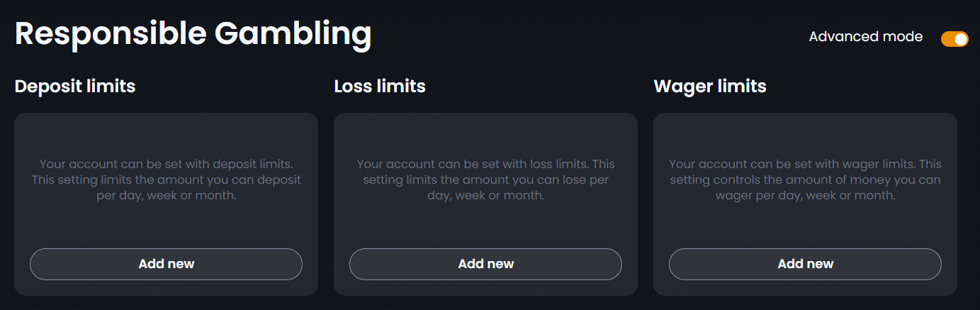Add a new deposit limit

point(166,264)
